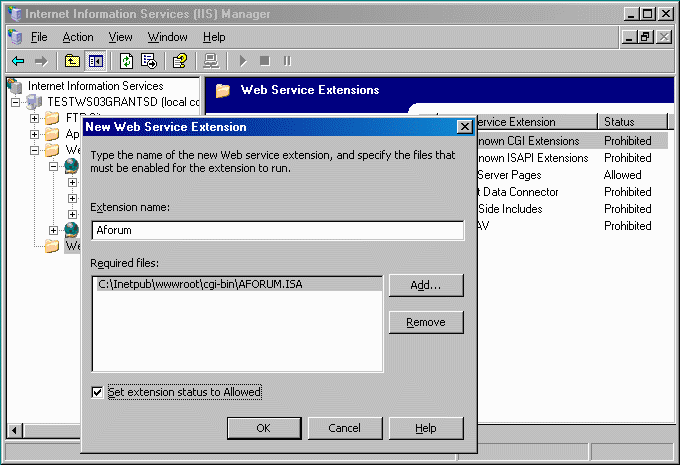Image resolution: width=680 pixels, height=465 pixels.
Task: Expand the FTP Sites tree node
Action: (34, 118)
